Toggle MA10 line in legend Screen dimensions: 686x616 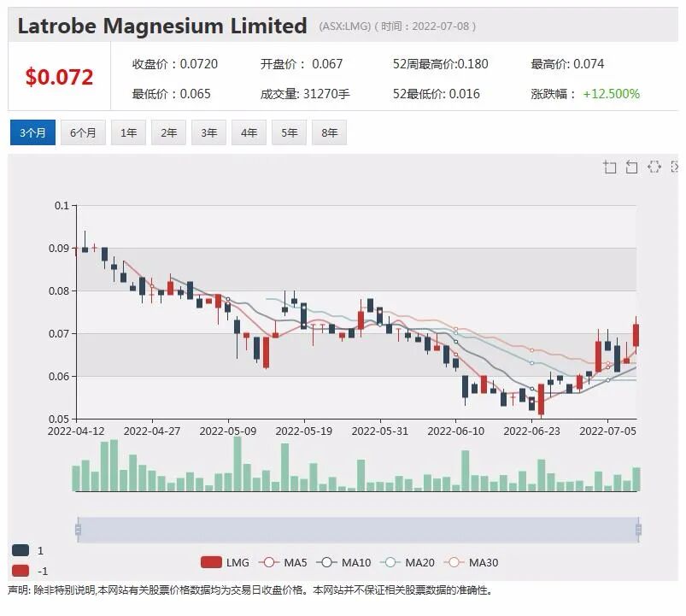pos(343,562)
